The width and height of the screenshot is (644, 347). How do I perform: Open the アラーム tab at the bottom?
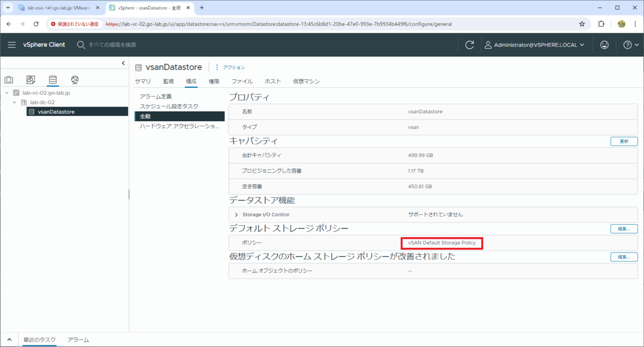[78, 340]
